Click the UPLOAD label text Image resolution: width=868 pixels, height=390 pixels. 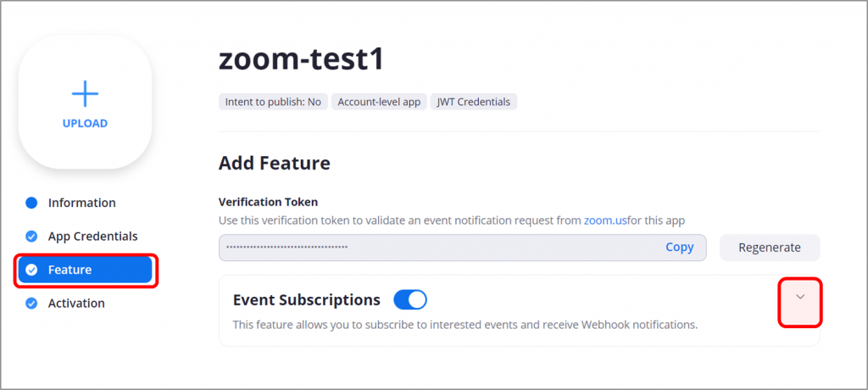[85, 123]
